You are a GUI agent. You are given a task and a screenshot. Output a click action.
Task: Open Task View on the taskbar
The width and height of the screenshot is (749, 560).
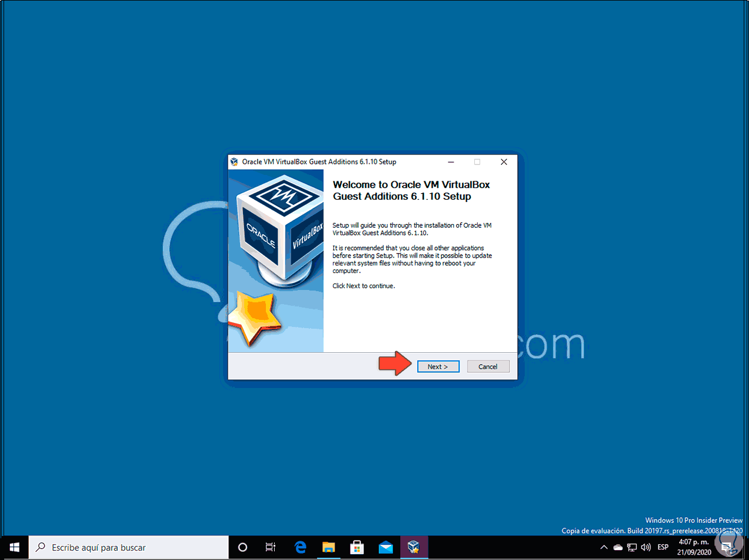[x=271, y=547]
